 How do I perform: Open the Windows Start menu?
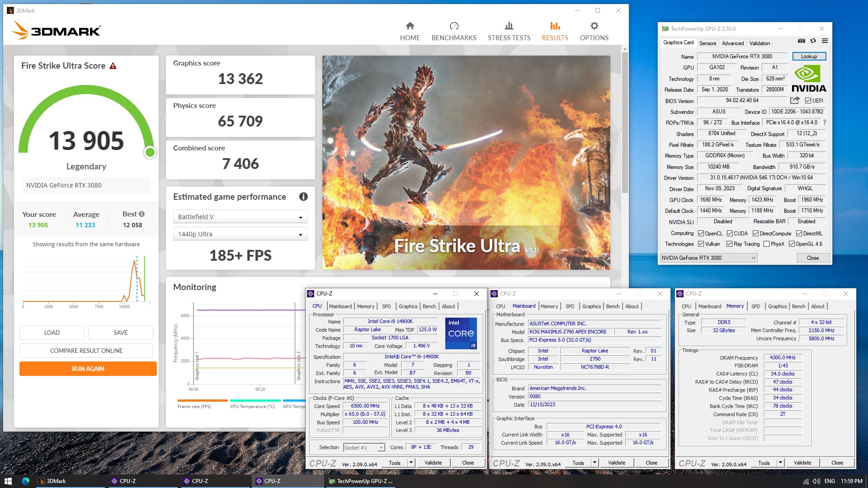point(8,481)
